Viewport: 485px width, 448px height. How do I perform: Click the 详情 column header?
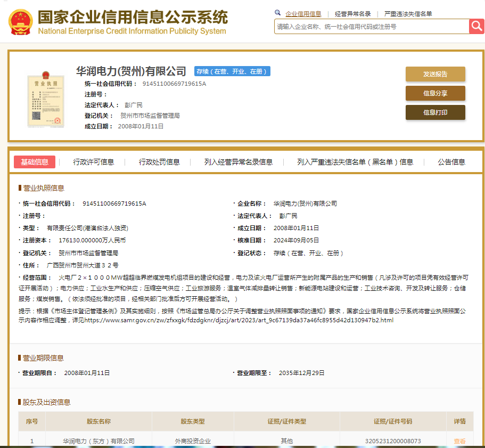[x=459, y=421]
